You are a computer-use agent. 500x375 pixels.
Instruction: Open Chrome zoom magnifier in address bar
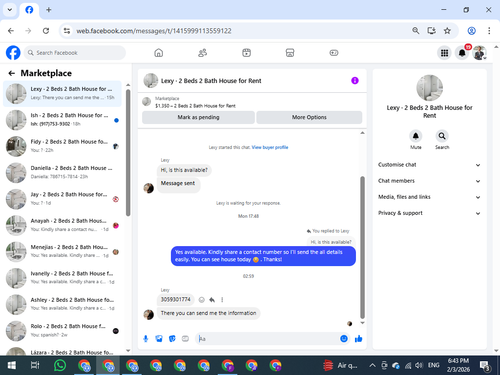click(415, 31)
